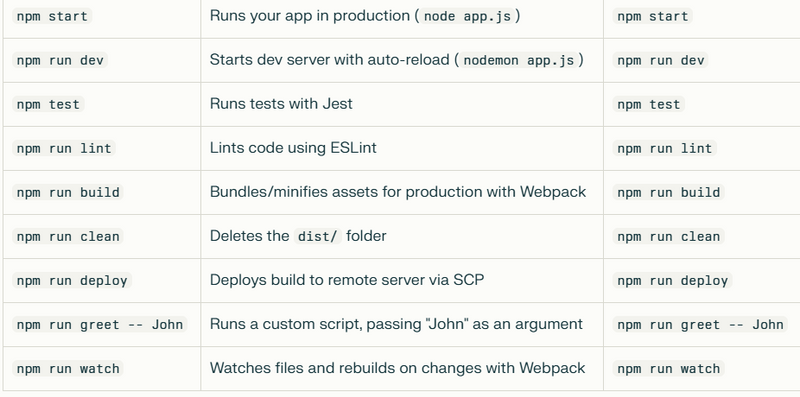Screen dimensions: 800x397
Task: Click 'npm run dev' code in the rightmost column
Action: tap(660, 60)
